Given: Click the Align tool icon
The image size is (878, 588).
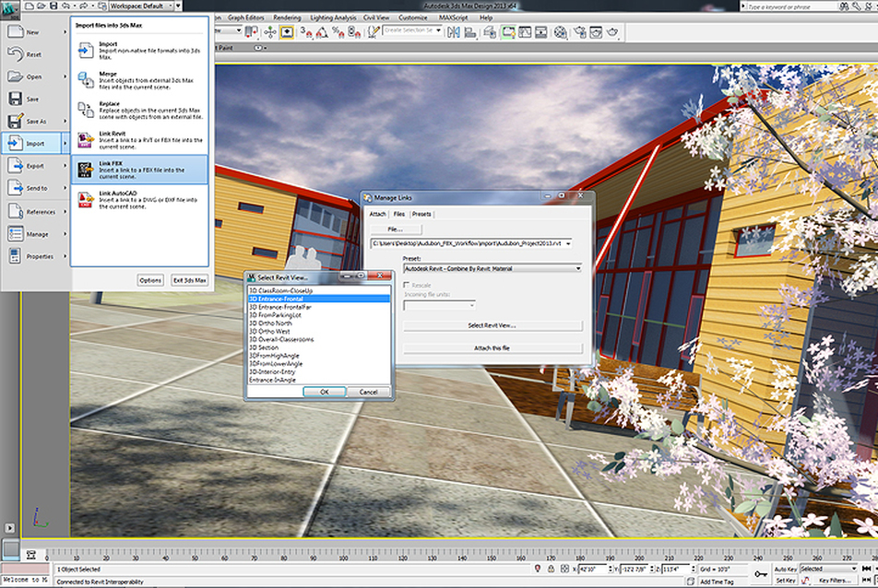Looking at the screenshot, I should (469, 32).
